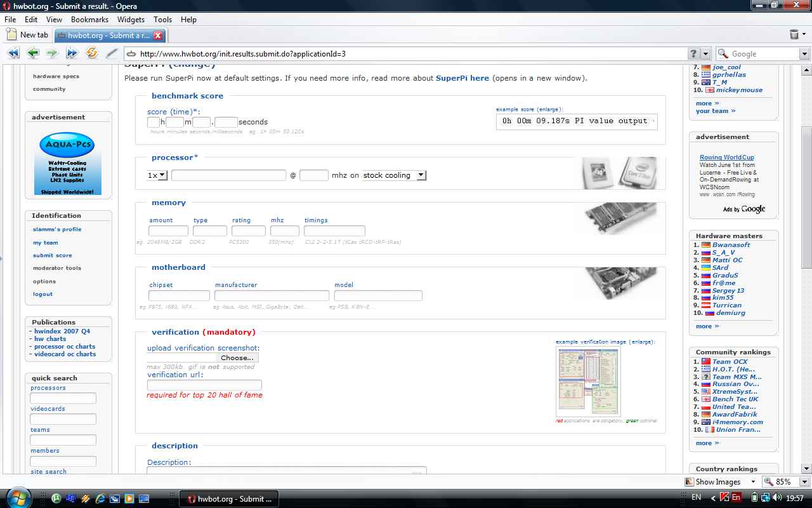Open the Windows Start orb
Image resolution: width=812 pixels, height=508 pixels.
click(x=18, y=498)
